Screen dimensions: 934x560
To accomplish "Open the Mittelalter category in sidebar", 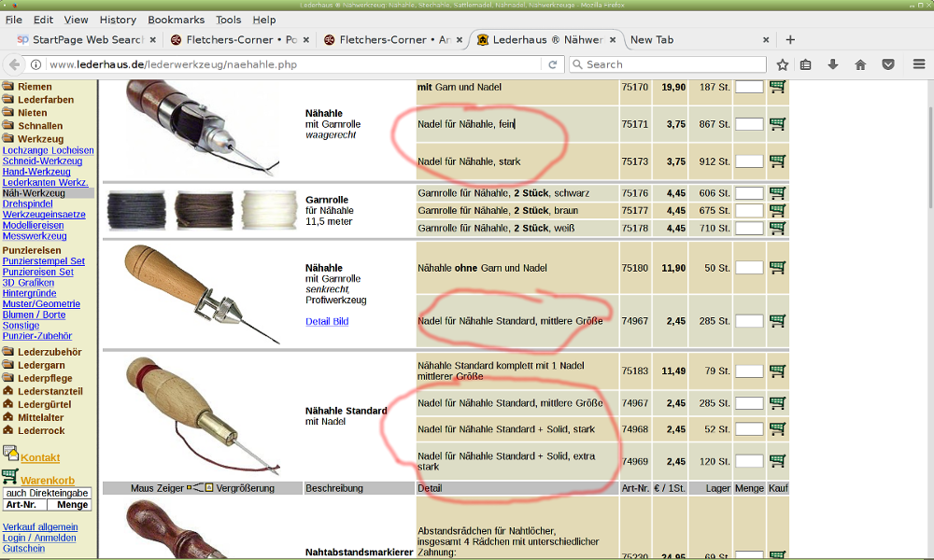I will [x=43, y=417].
